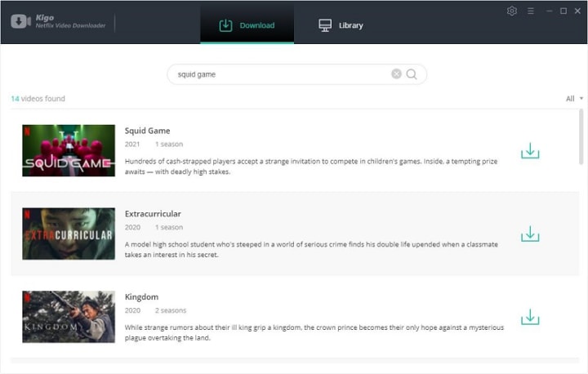Expand the All filter dropdown
Viewport: 588px width, 374px height.
coord(574,99)
